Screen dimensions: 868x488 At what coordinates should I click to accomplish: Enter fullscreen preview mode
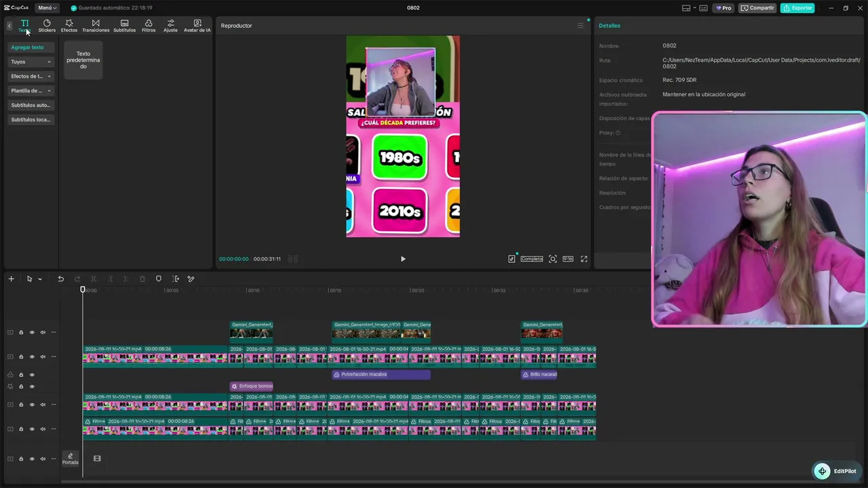pos(584,259)
